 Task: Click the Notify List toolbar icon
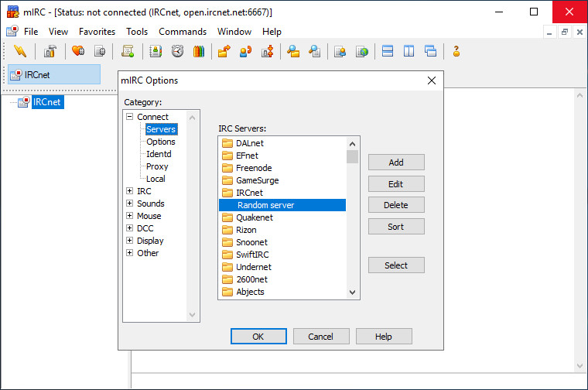(x=340, y=51)
